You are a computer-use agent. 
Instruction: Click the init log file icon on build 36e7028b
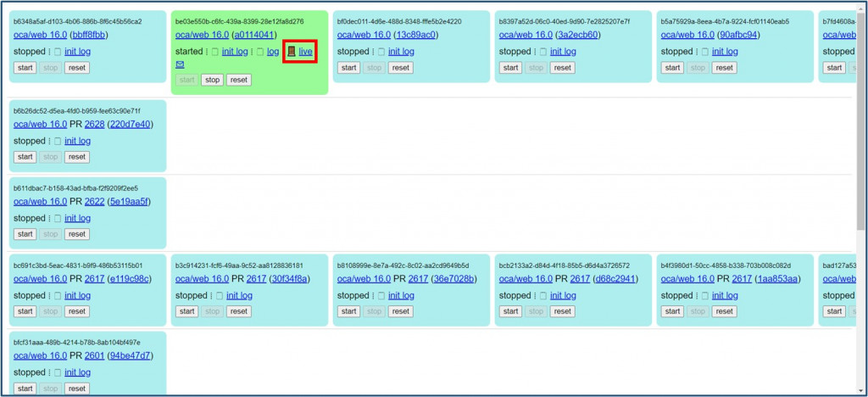click(381, 295)
